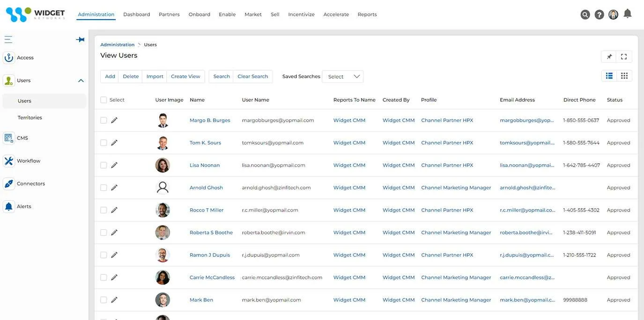Open the help question mark icon
The height and width of the screenshot is (320, 644).
click(x=599, y=15)
